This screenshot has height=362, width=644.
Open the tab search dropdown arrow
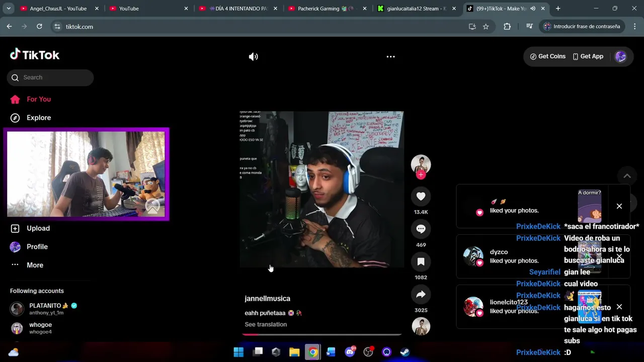click(x=9, y=9)
